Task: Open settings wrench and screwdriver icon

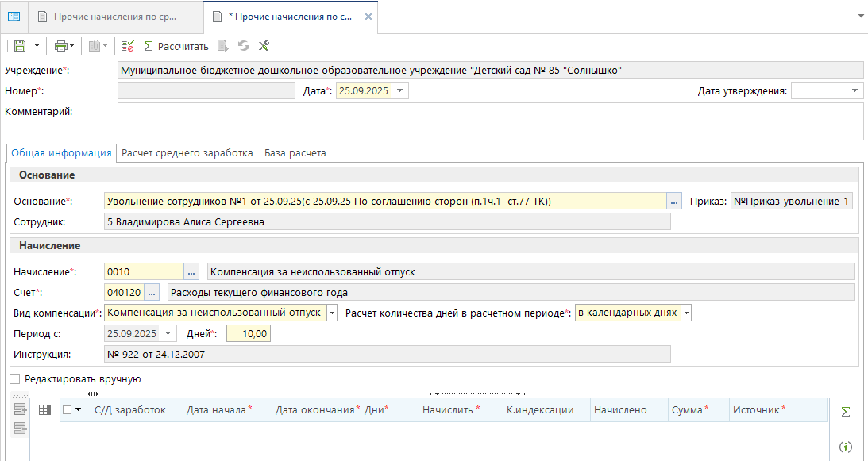Action: (264, 46)
